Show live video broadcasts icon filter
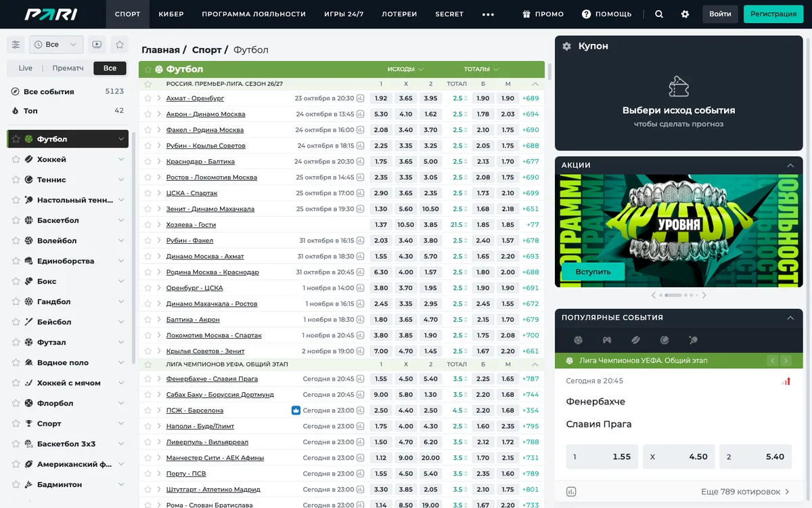 click(x=97, y=45)
